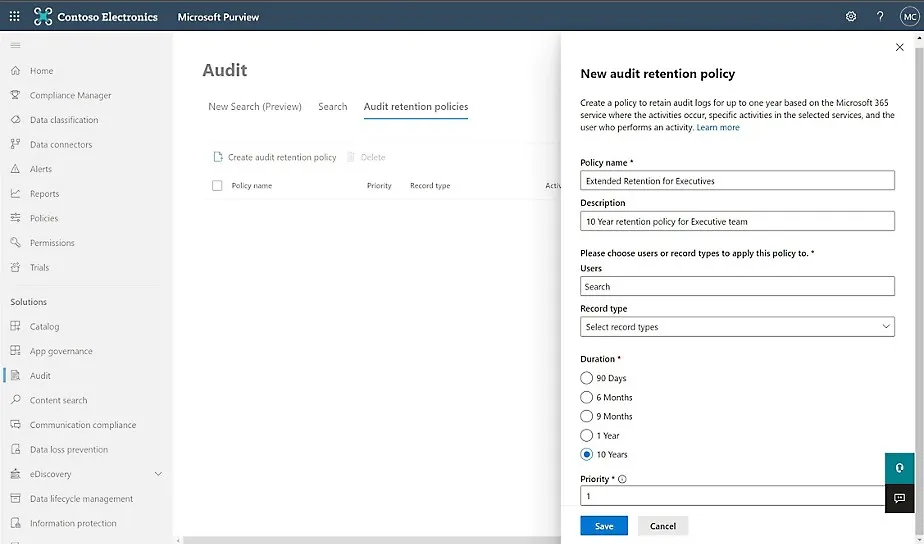The image size is (924, 544).
Task: Select the 1 Year duration option
Action: 587,435
